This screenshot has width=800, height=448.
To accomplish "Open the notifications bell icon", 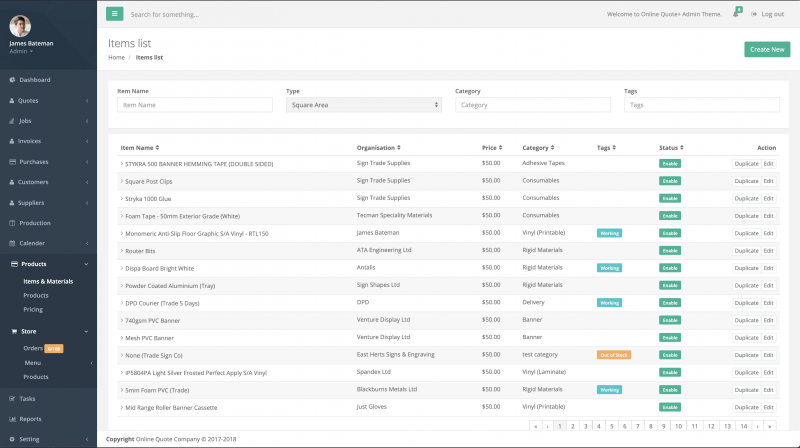I will [x=736, y=13].
